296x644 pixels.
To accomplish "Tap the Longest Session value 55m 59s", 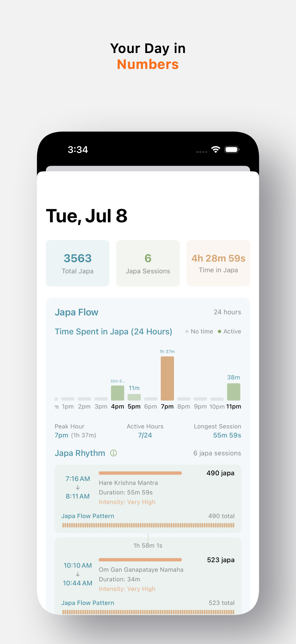I will 227,435.
